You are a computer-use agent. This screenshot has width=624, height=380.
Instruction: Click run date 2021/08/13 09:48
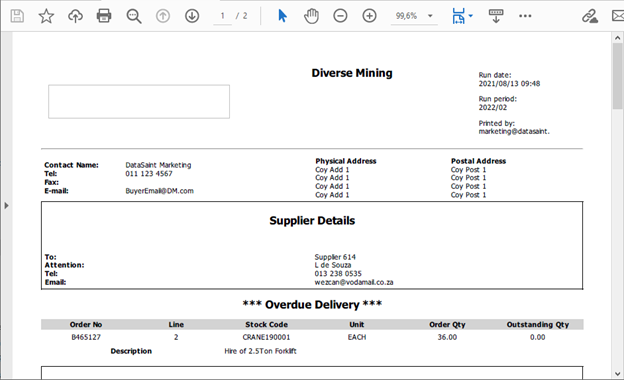coord(509,84)
